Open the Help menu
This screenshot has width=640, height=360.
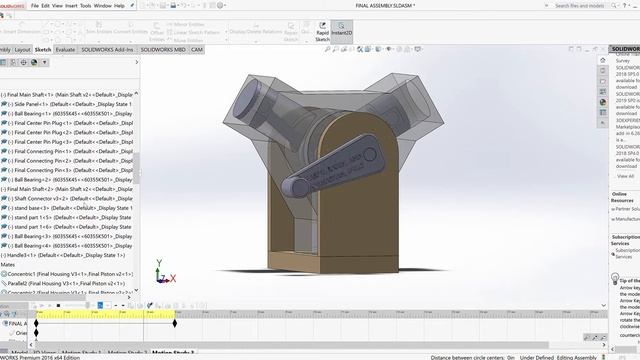119,6
